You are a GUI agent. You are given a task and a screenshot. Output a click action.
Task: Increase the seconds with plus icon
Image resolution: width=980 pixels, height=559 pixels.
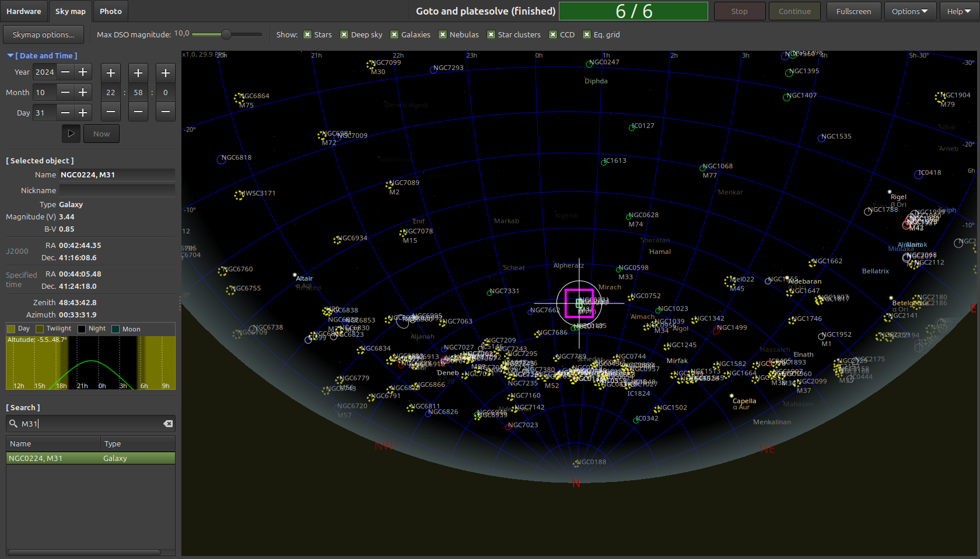[x=166, y=73]
